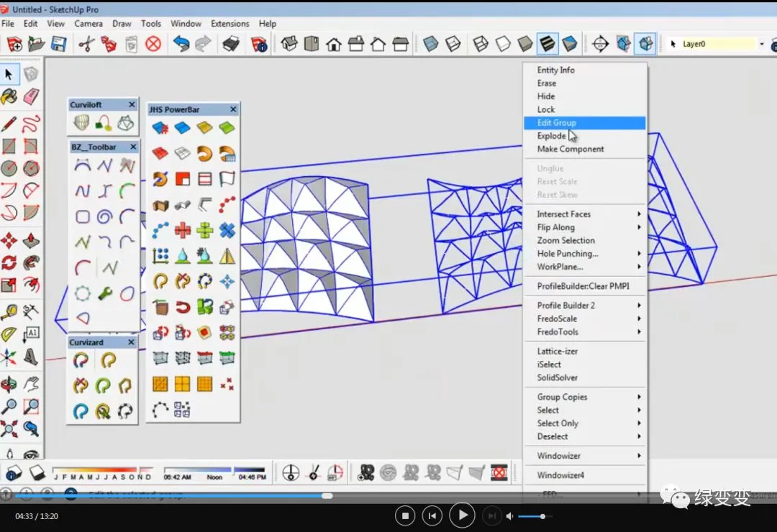Close the BZ_Toolbar panel
Screen dimensions: 777x532
(x=133, y=147)
